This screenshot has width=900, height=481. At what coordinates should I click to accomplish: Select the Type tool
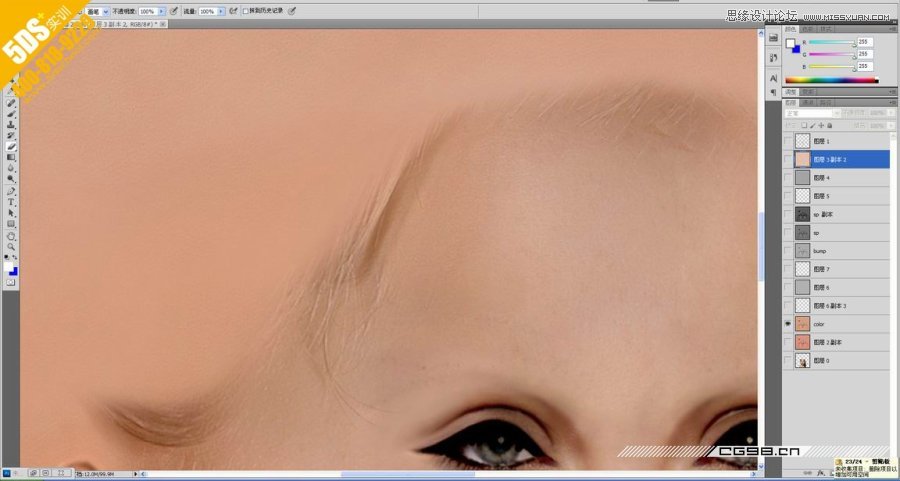[11, 202]
